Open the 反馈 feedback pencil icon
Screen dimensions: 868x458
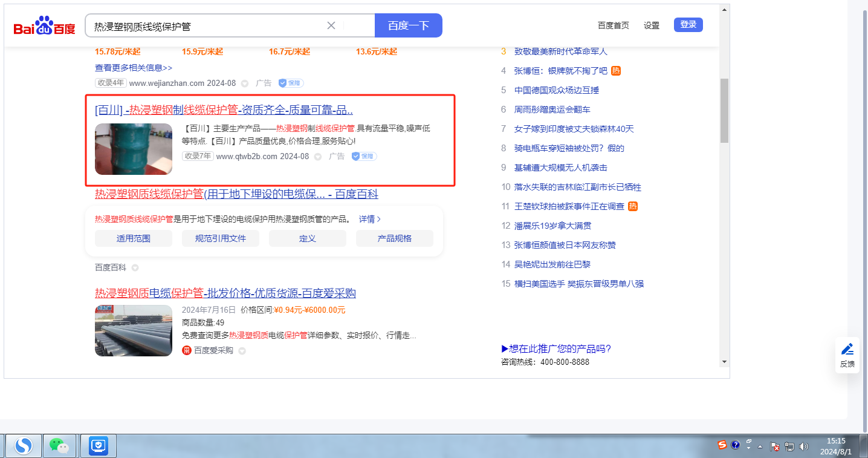(x=847, y=349)
